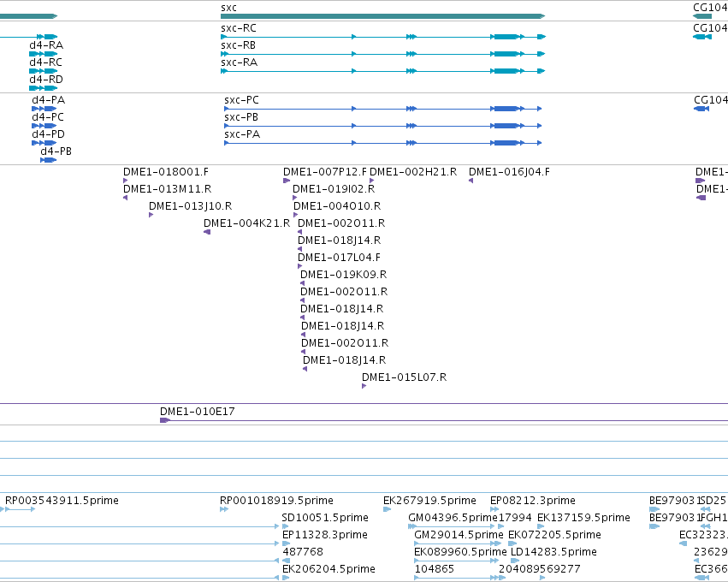Click the DME1-013M11.R clone end
Screen dimensions: 728x582
click(x=167, y=189)
